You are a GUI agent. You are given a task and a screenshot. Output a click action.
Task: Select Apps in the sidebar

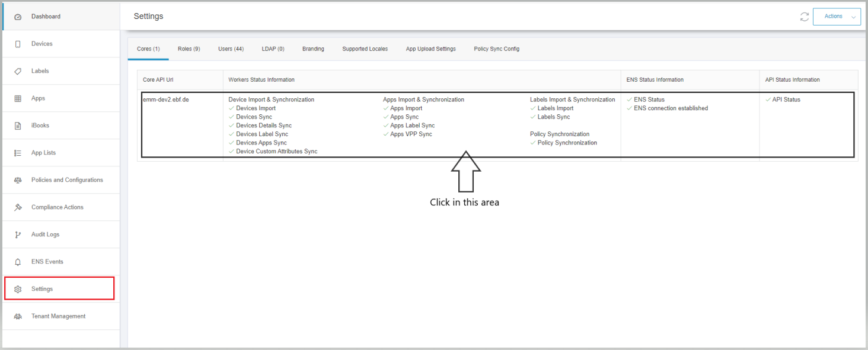click(60, 98)
